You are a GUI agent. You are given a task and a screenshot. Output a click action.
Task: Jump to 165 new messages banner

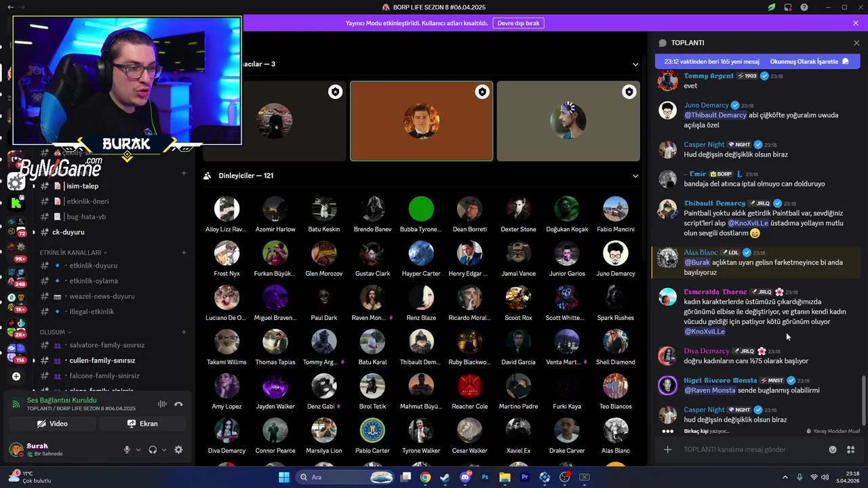712,61
